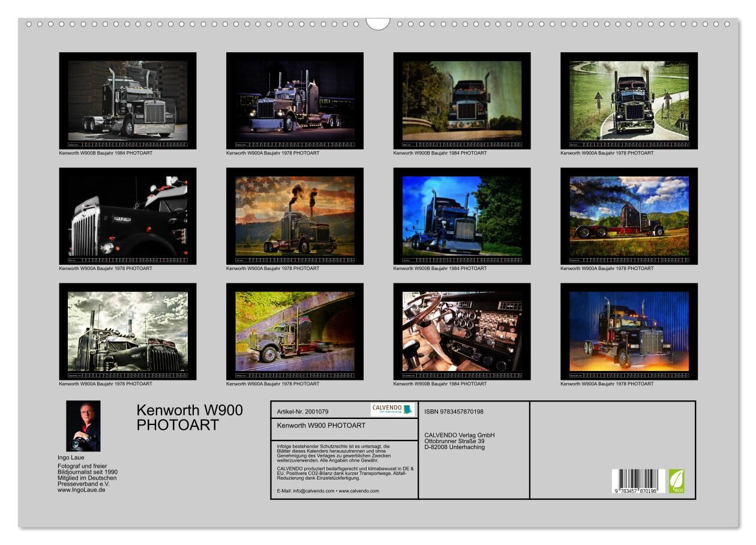Click Ingo Laue's portrait photo
Viewport: 756px width, 545px height.
tap(83, 426)
